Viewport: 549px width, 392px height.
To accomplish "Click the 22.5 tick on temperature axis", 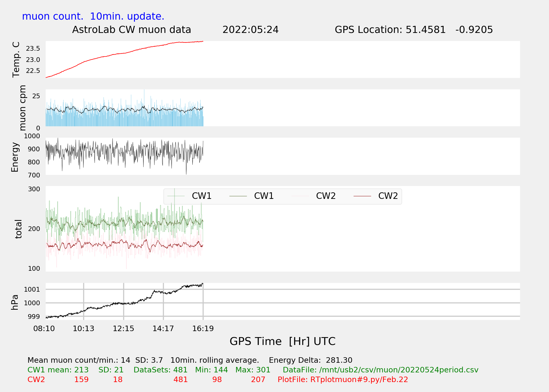I will coord(33,71).
